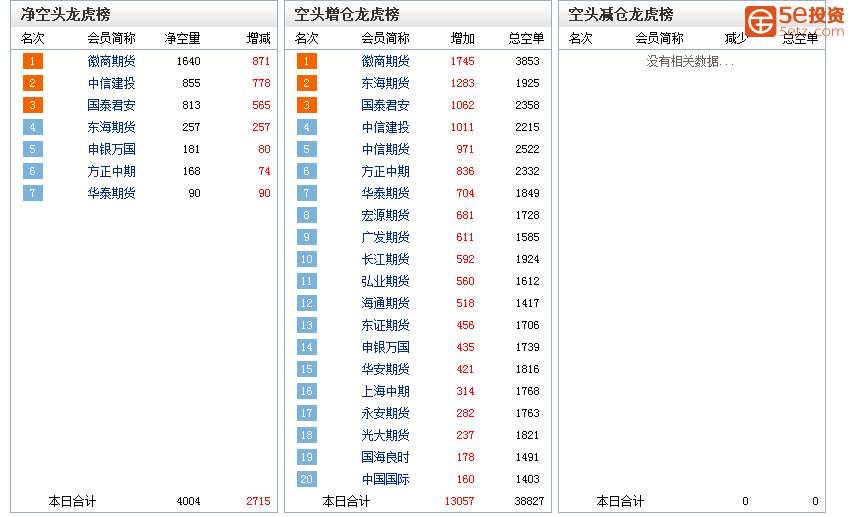Click the increase value 1745

pyautogui.click(x=462, y=61)
